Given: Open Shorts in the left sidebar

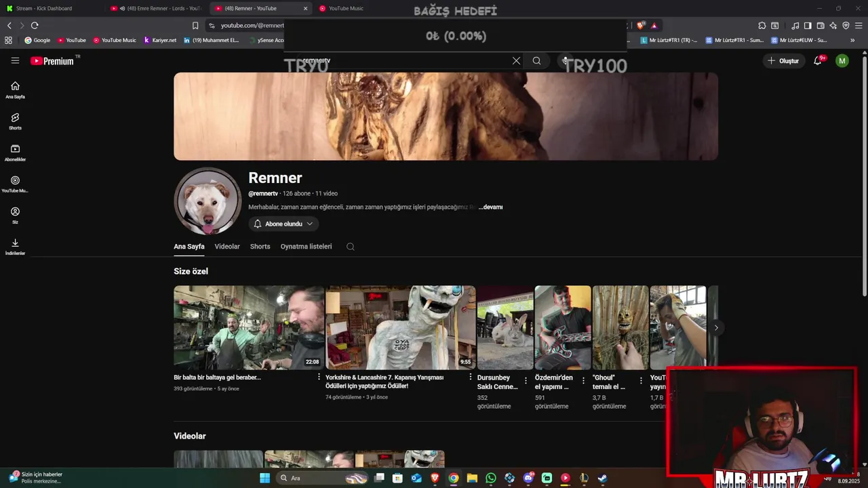Looking at the screenshot, I should pyautogui.click(x=15, y=122).
